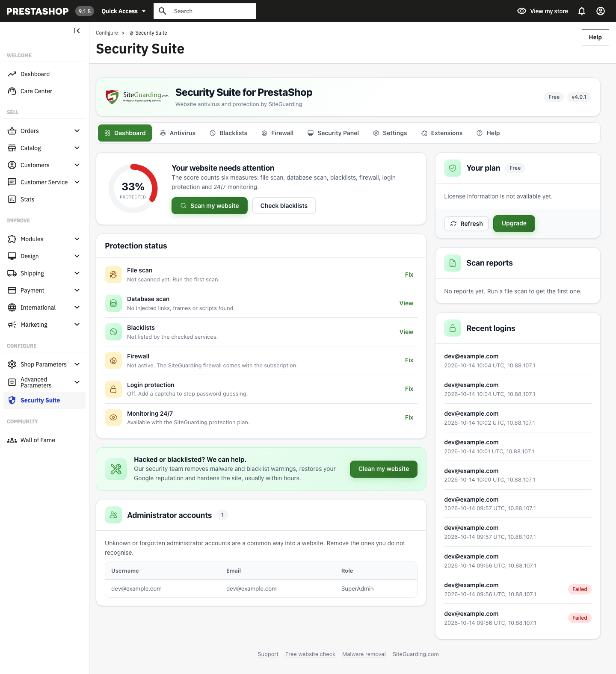Click the Administrator accounts users icon

tap(113, 515)
